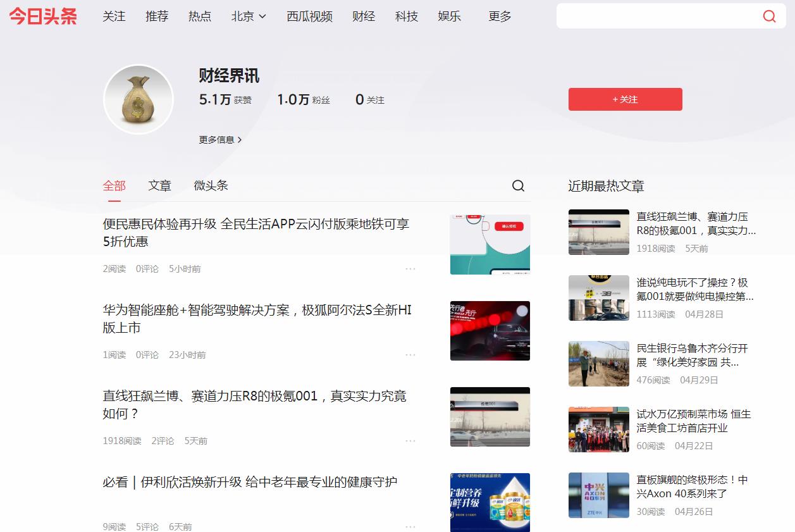Click the 5.1万 获赞 count
The image size is (795, 532).
pos(225,99)
